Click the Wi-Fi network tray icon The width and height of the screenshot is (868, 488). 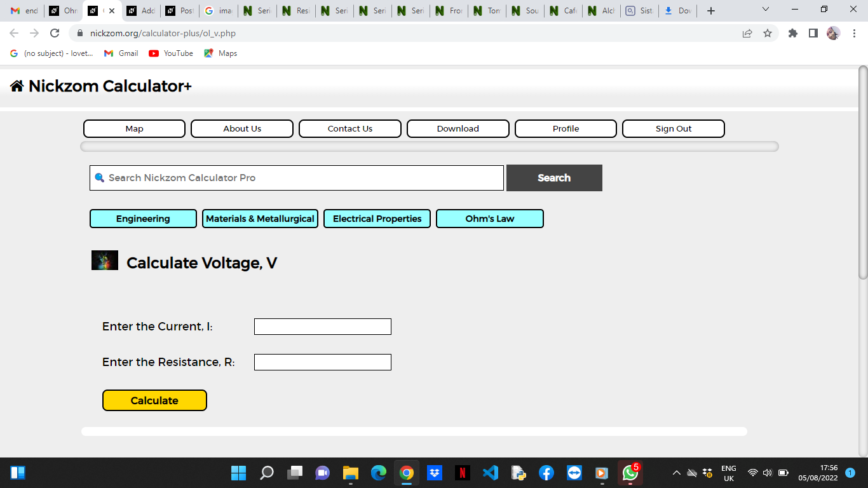pyautogui.click(x=753, y=473)
